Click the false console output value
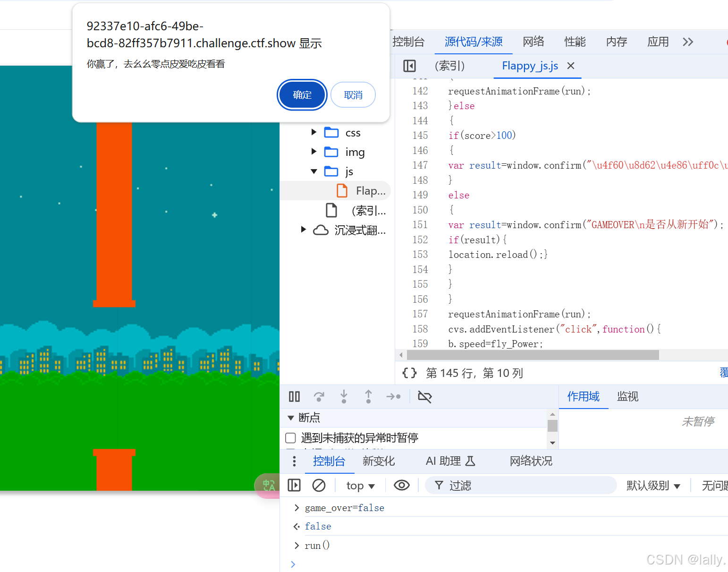Viewport: 728px width, 572px height. (318, 526)
